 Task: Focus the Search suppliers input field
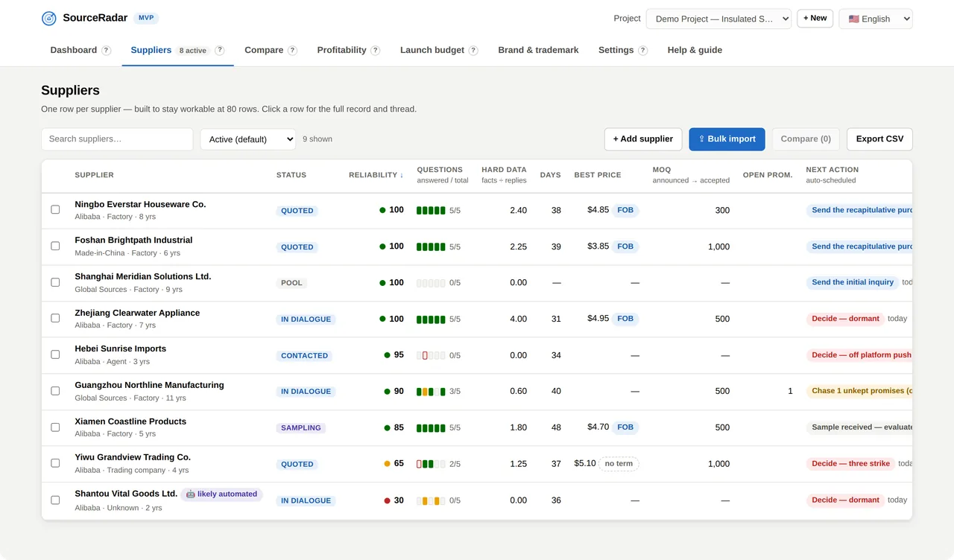click(x=117, y=139)
